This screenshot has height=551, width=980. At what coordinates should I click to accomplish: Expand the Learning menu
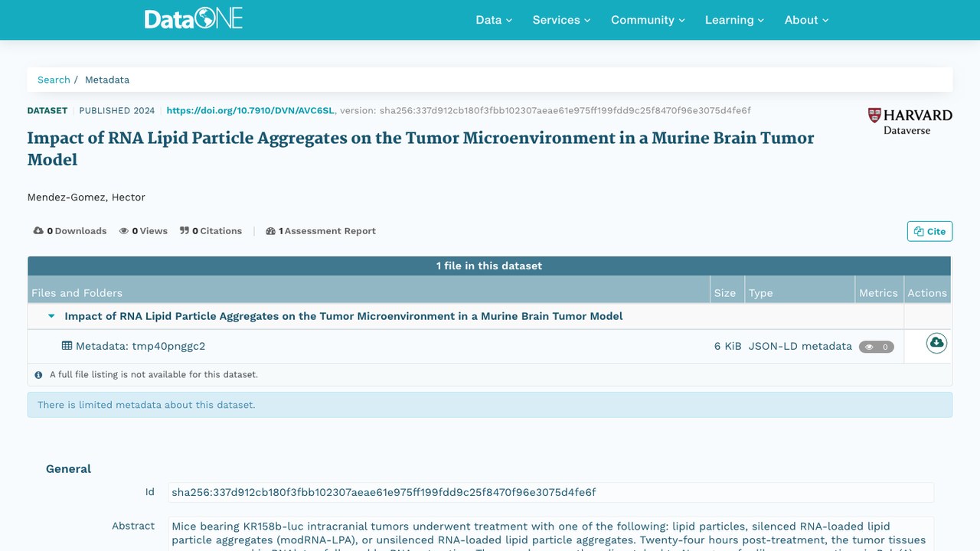[x=734, y=20]
